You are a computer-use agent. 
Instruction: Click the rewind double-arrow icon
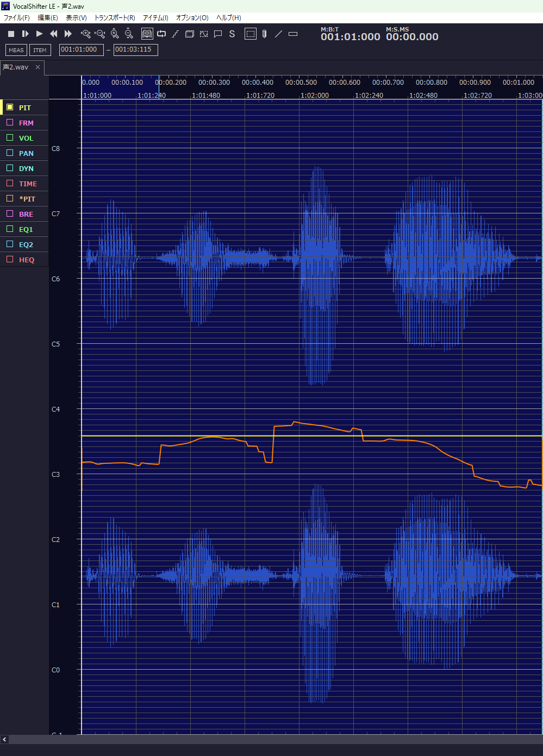click(x=53, y=34)
